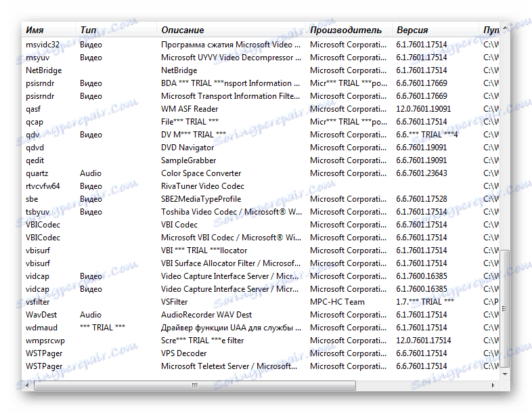Viewport: 532px width, 413px height.
Task: Click the WM ASF Reader description
Action: pos(190,109)
